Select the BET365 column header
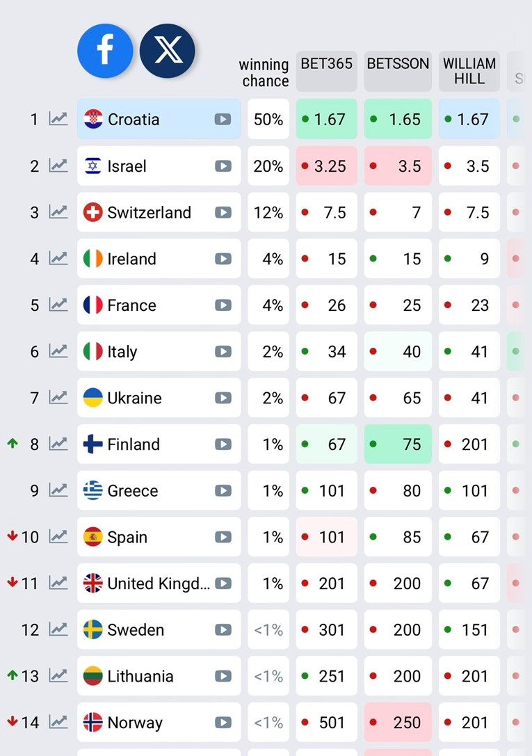 coord(326,71)
